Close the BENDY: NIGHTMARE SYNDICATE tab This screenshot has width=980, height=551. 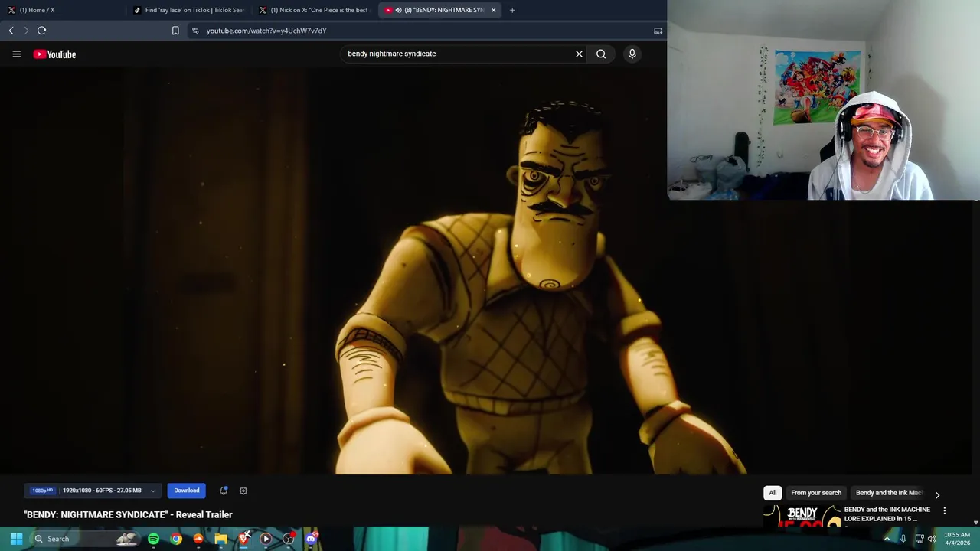click(493, 10)
